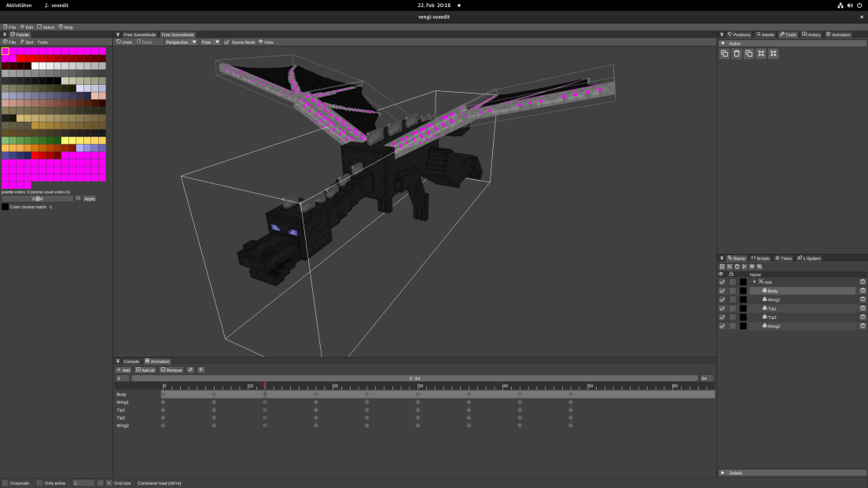Enable the Grayscale checkbox

5,483
